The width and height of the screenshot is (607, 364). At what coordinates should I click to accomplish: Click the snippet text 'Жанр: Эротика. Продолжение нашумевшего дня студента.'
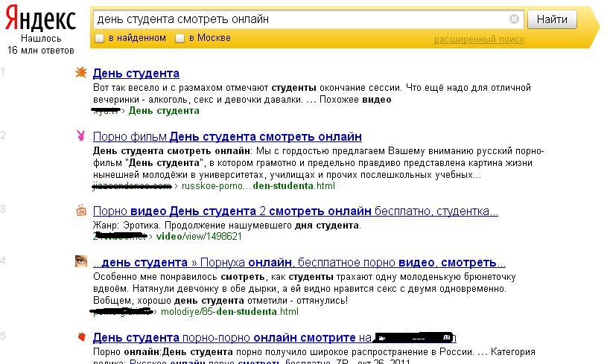click(x=227, y=225)
